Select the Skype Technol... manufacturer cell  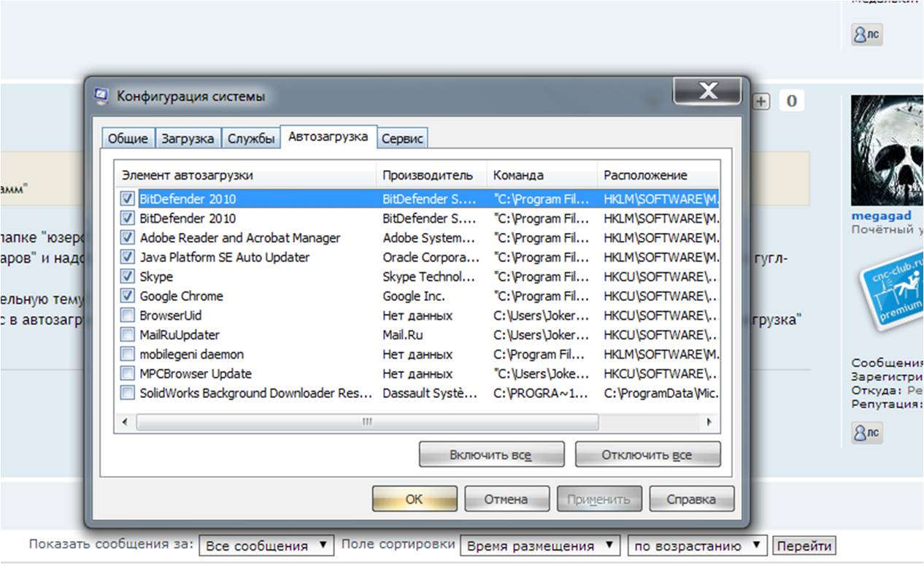tap(430, 277)
